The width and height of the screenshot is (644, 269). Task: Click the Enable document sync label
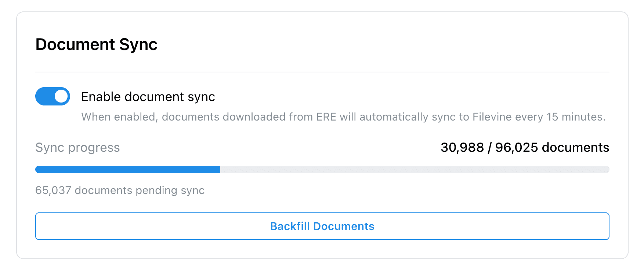tap(148, 97)
